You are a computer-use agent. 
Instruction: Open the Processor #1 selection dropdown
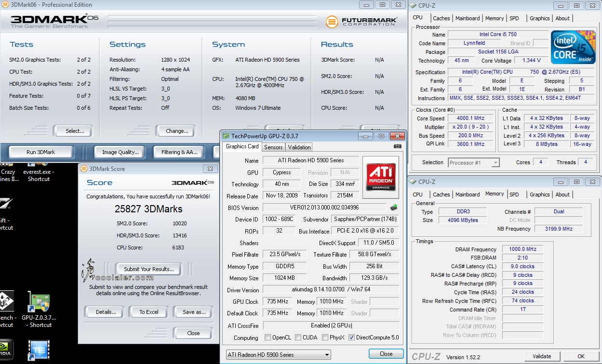coord(474,163)
